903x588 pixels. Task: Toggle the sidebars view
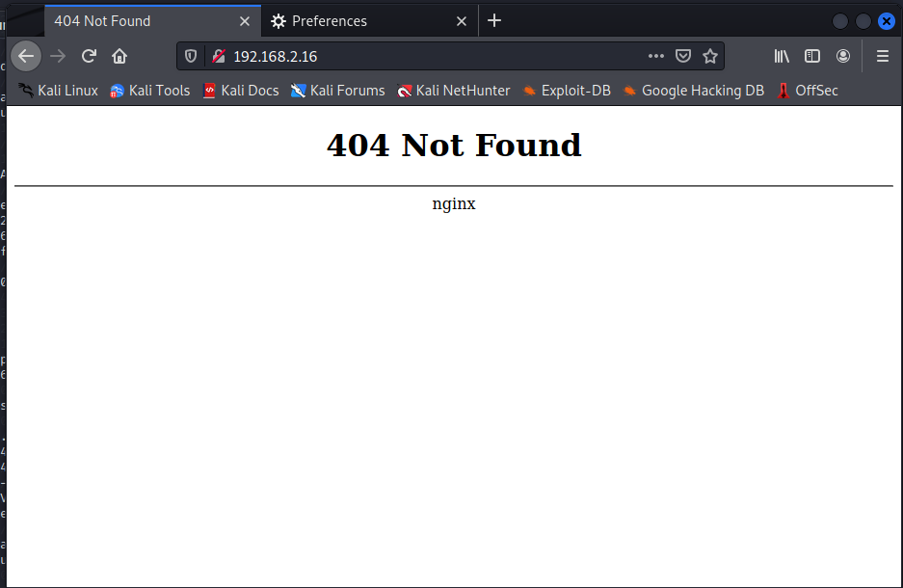point(812,56)
